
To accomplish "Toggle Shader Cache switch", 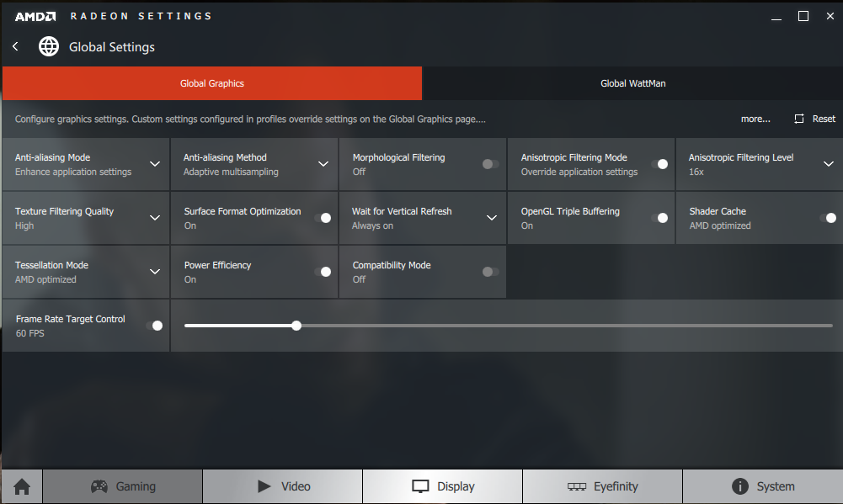I will point(828,218).
